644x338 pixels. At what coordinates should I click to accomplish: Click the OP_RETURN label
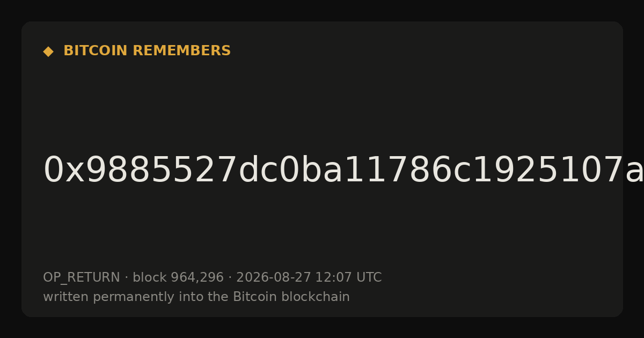click(82, 278)
